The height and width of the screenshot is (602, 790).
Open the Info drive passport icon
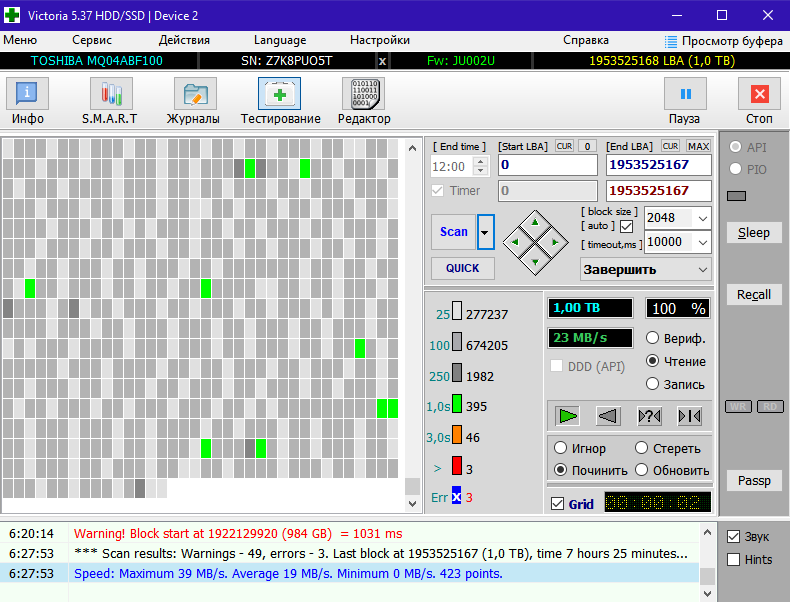(x=28, y=95)
